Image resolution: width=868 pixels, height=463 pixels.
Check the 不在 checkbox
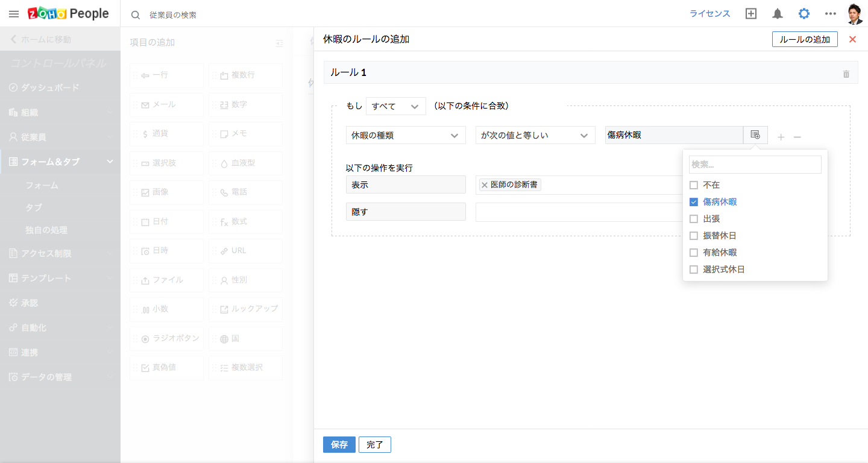[x=694, y=185]
